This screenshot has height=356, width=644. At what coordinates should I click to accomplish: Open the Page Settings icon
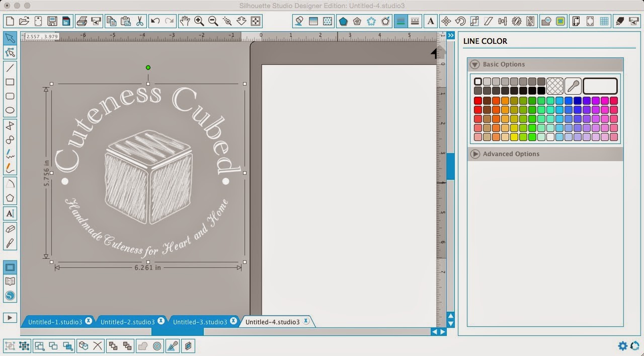tap(576, 21)
